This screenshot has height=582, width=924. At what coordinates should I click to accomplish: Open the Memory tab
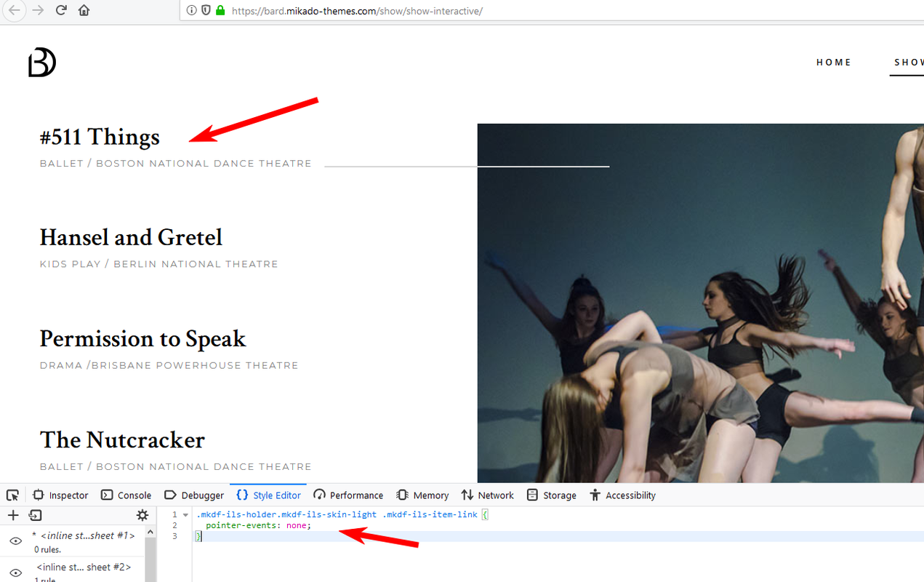click(x=422, y=495)
